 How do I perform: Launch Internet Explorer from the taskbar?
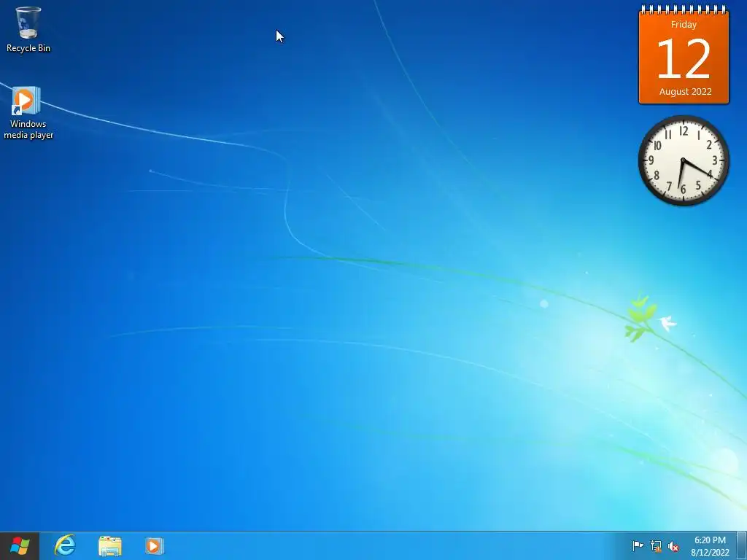coord(65,545)
